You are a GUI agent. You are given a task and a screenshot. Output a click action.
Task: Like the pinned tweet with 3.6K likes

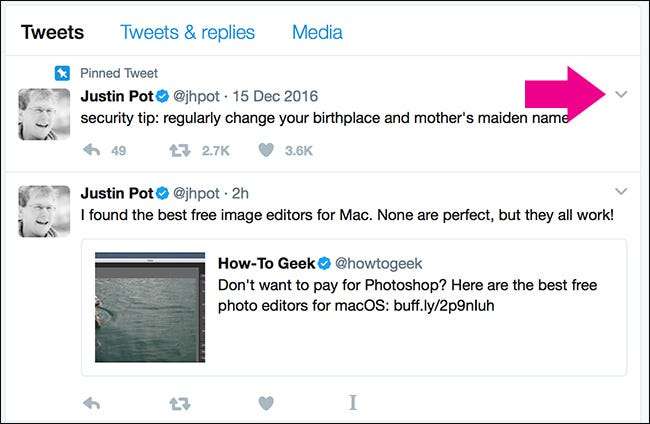(267, 151)
